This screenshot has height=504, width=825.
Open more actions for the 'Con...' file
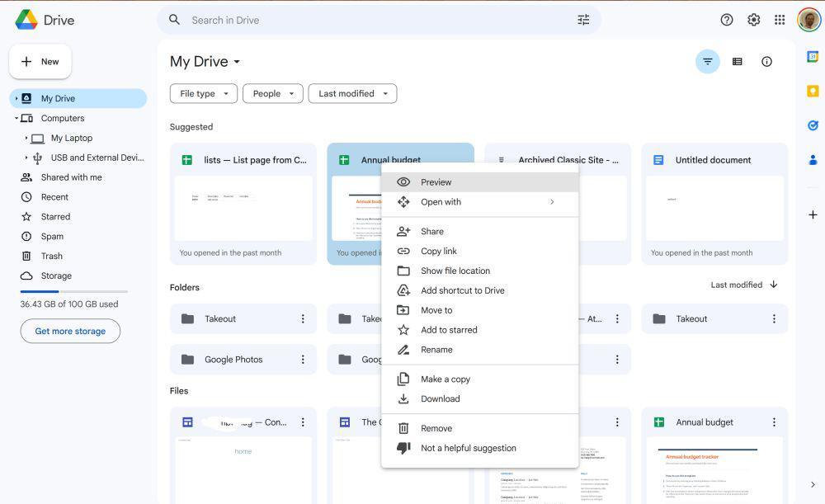click(303, 422)
